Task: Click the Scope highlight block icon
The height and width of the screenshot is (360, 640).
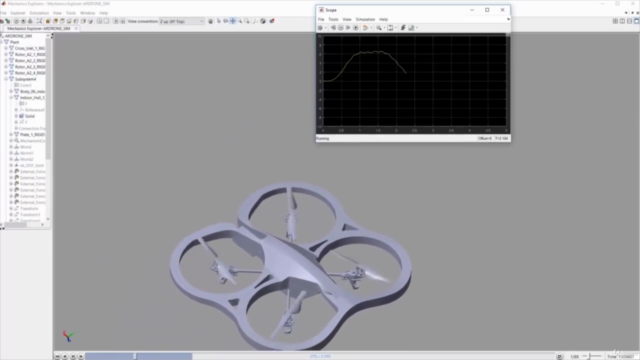Action: [x=365, y=28]
